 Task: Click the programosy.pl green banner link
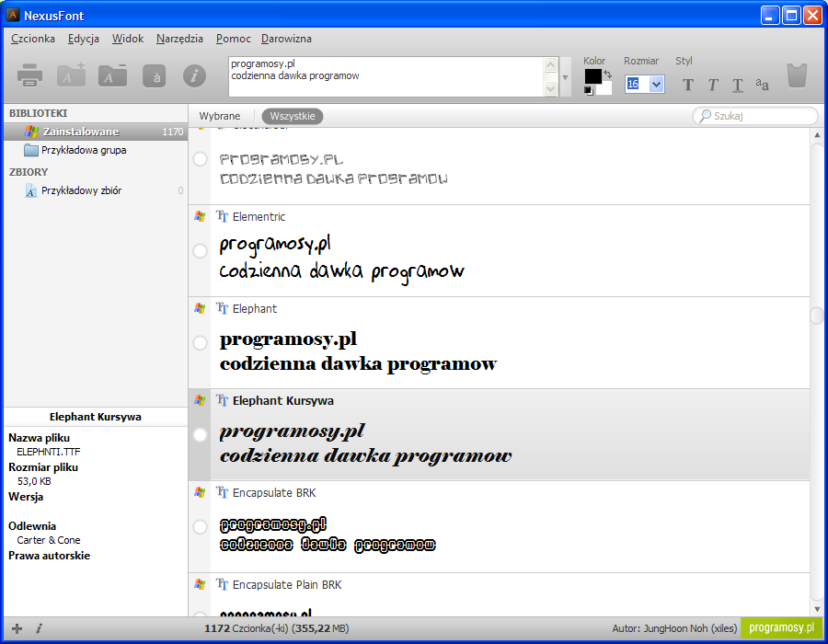[781, 627]
